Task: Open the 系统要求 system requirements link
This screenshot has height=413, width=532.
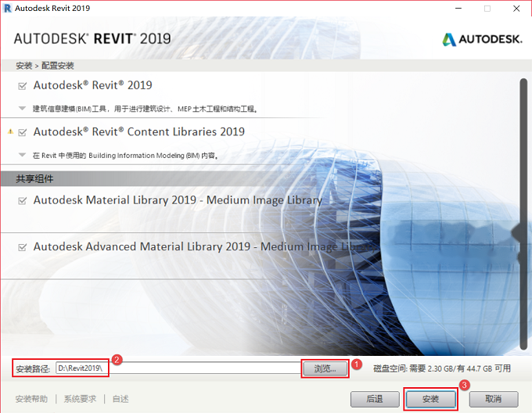Action: coord(80,399)
